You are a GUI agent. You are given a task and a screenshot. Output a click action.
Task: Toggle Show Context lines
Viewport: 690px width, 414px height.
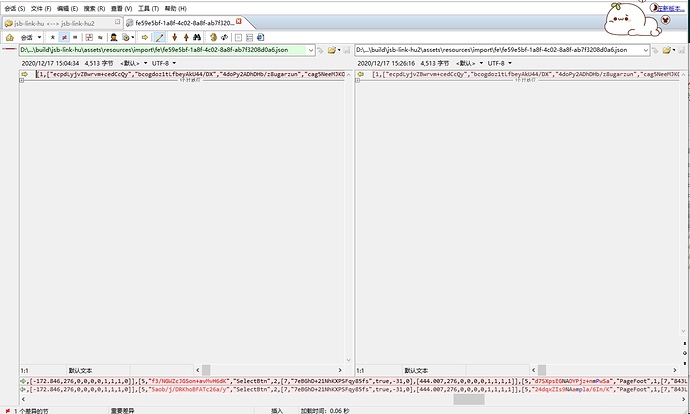pos(89,37)
